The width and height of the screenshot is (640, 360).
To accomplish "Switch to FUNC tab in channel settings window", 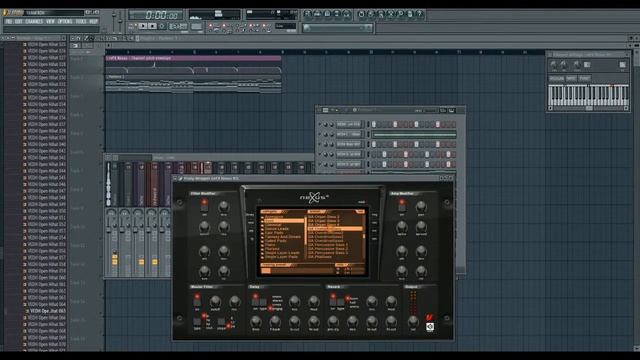I will point(584,78).
